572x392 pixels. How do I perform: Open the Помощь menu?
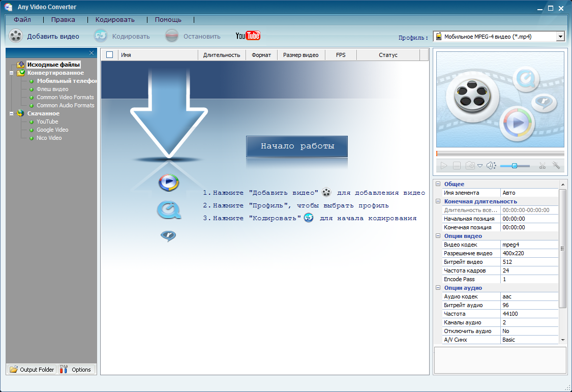click(x=168, y=20)
